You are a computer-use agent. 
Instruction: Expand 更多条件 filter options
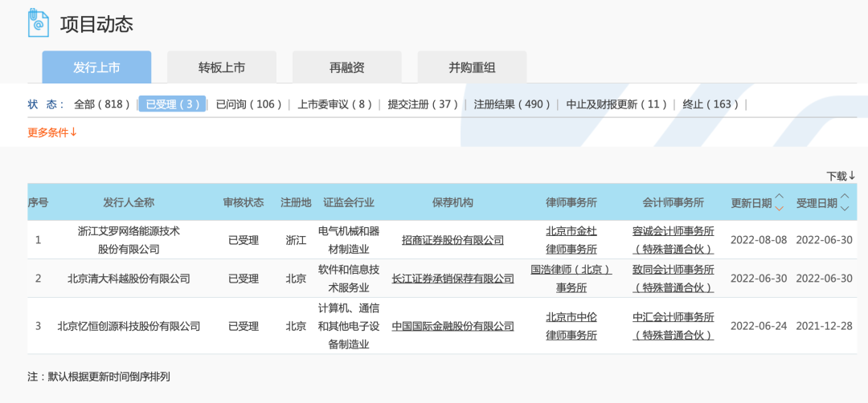[52, 132]
